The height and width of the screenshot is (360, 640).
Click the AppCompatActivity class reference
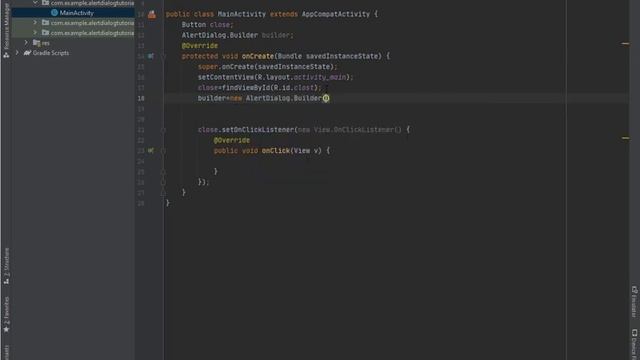336,14
